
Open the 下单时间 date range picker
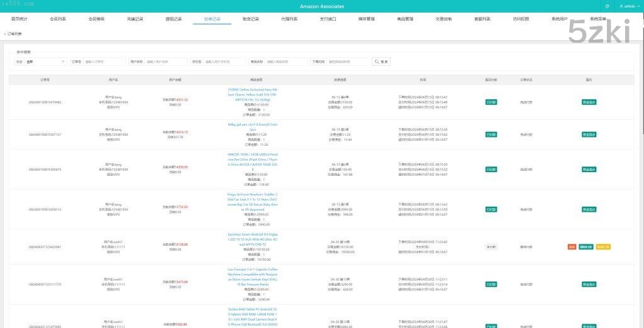[x=347, y=62]
